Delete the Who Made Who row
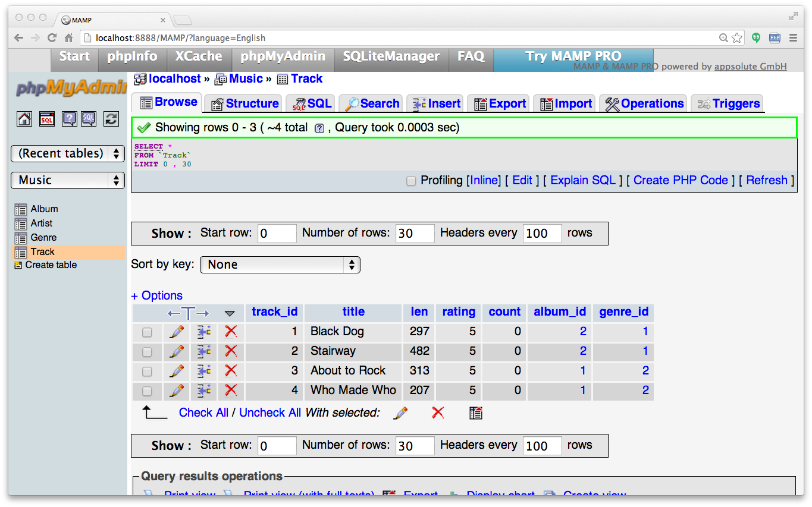812x507 pixels. click(x=231, y=391)
